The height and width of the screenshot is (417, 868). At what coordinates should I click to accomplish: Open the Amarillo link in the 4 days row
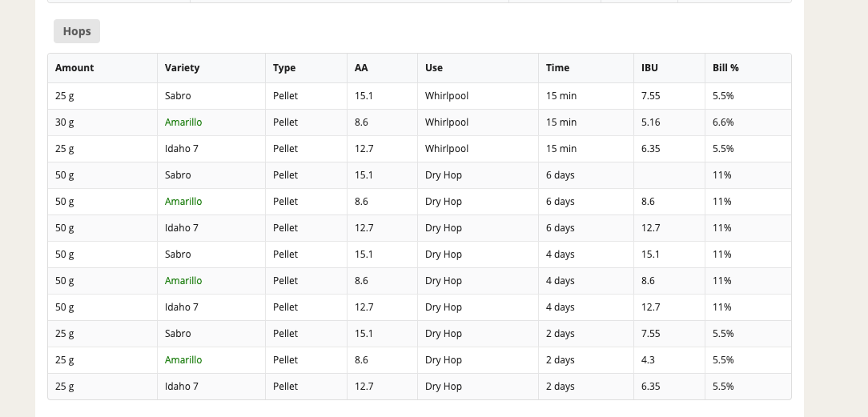[x=183, y=280]
